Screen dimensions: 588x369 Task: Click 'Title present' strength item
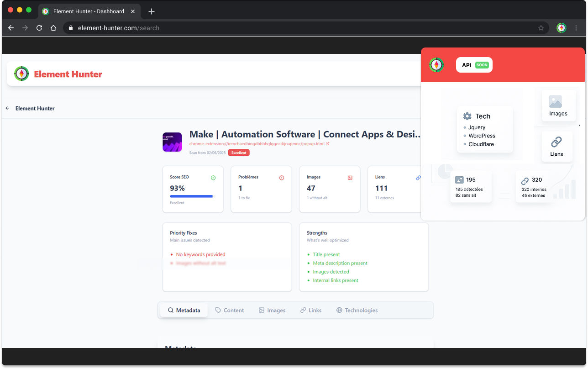326,254
